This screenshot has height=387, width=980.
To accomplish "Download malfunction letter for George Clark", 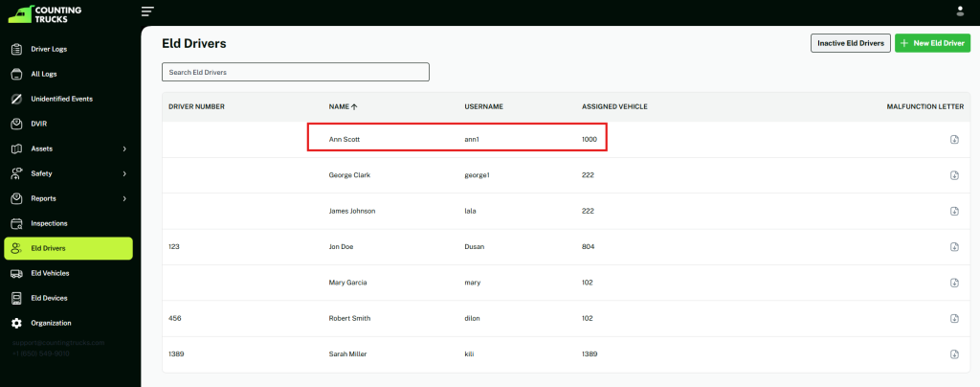I will pos(954,175).
